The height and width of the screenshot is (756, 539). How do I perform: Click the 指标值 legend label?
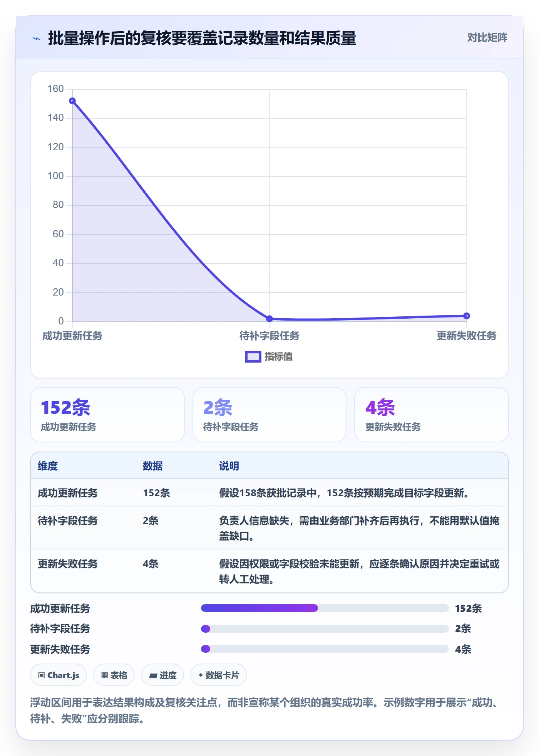click(x=279, y=357)
